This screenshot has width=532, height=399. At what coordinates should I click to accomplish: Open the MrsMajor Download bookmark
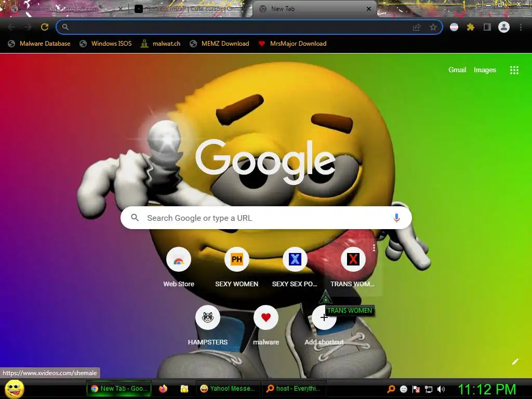[x=292, y=44]
